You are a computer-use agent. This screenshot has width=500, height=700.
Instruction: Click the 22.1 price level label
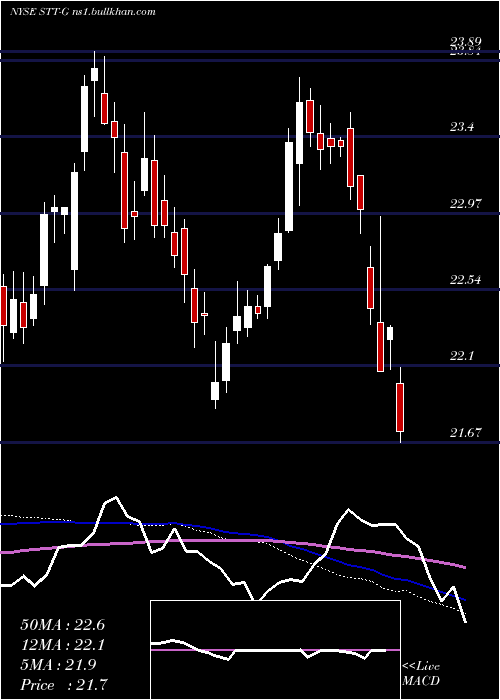462,356
